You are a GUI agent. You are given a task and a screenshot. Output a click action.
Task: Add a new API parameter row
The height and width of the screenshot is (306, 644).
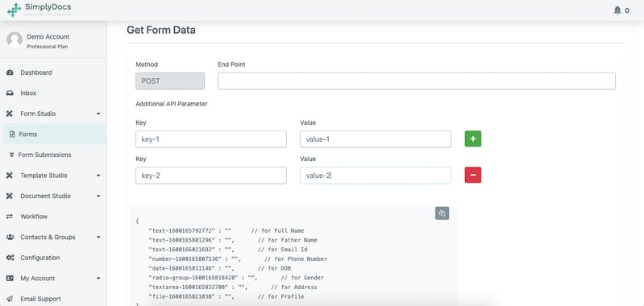(473, 139)
